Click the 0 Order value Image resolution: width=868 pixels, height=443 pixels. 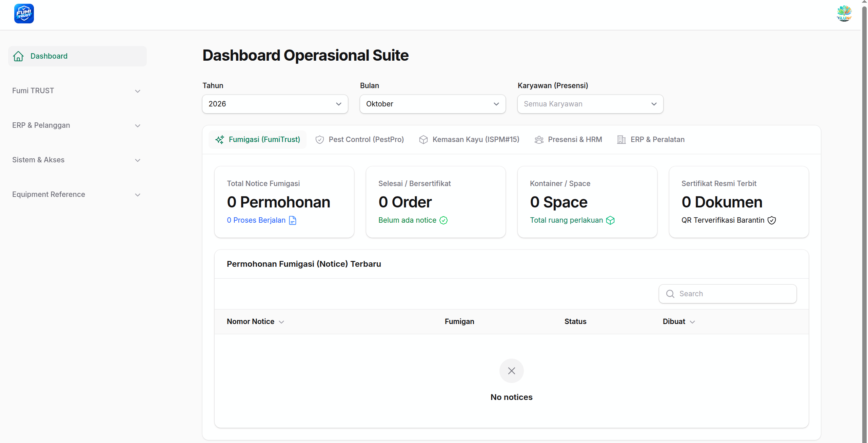coord(405,202)
